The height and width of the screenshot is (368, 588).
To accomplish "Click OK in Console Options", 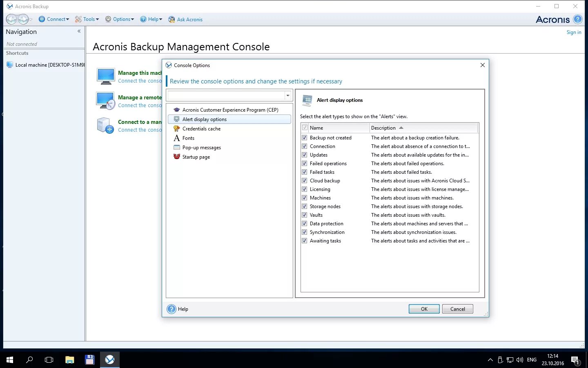I will [424, 309].
